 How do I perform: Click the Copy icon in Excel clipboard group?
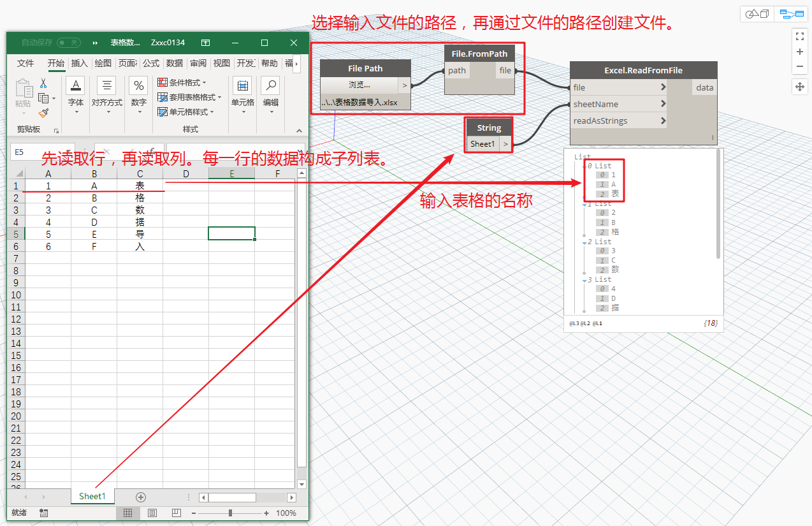tap(43, 98)
